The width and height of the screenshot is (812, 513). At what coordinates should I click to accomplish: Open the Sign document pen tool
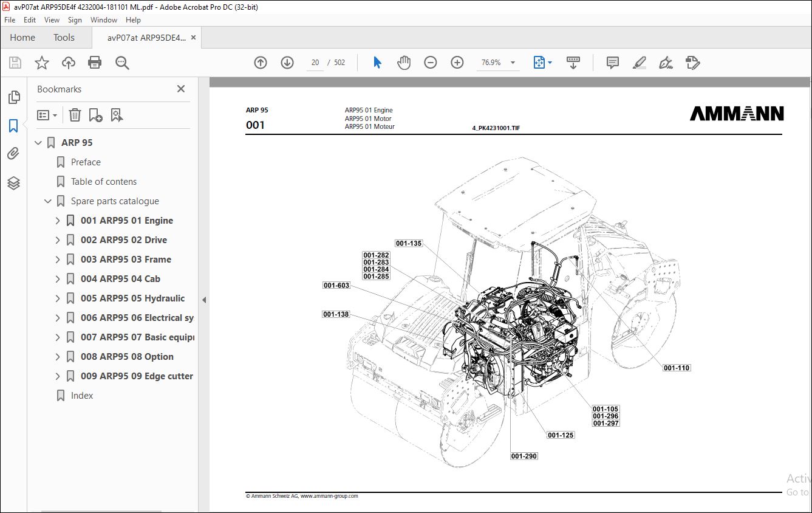point(666,63)
